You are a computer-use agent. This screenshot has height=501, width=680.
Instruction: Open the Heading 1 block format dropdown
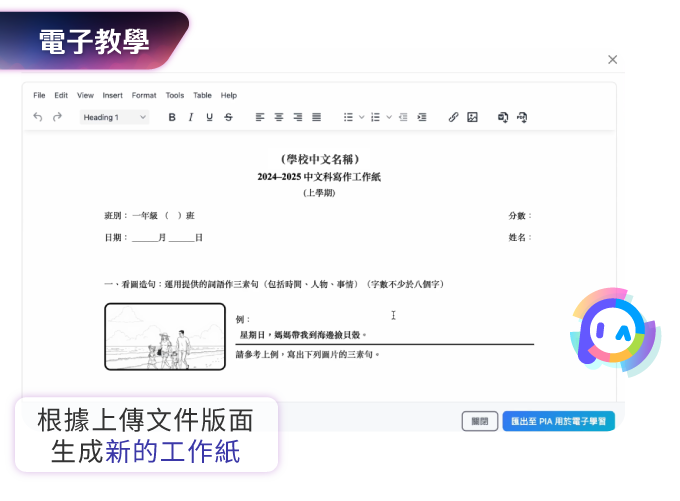[114, 117]
